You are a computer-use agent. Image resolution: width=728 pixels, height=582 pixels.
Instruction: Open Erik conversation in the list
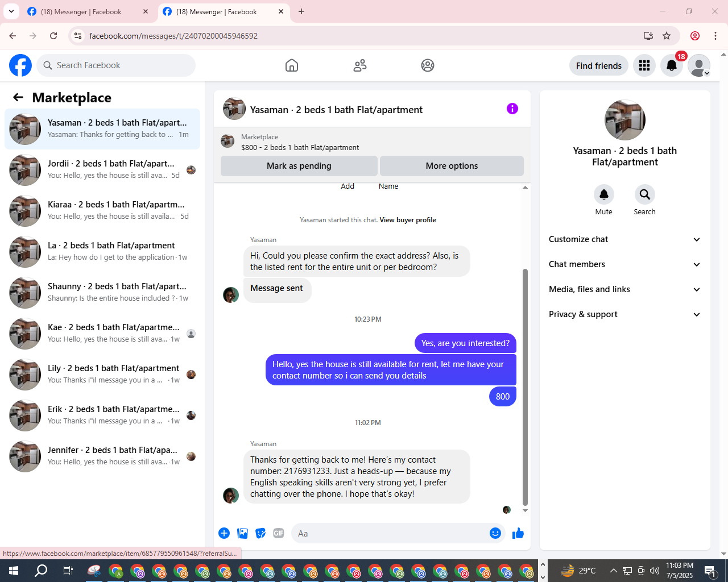click(102, 415)
